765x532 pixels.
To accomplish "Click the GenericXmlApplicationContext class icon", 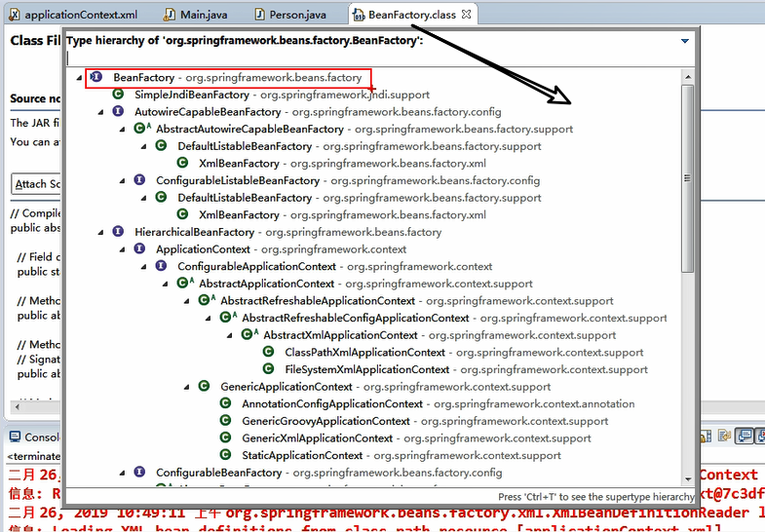I will tap(225, 437).
